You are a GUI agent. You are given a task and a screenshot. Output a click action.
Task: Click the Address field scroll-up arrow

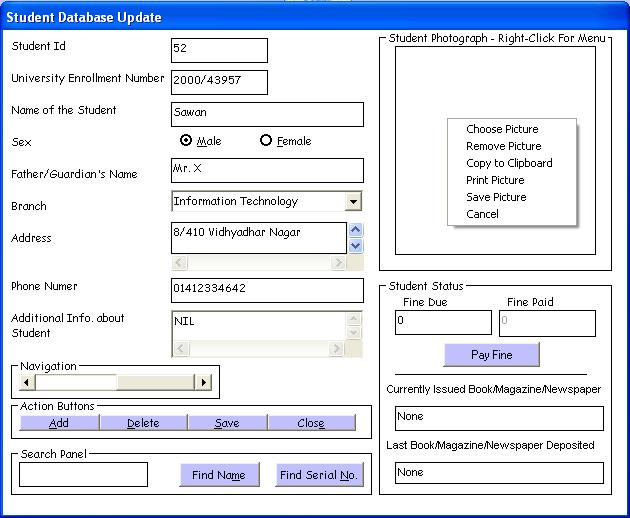pyautogui.click(x=355, y=230)
